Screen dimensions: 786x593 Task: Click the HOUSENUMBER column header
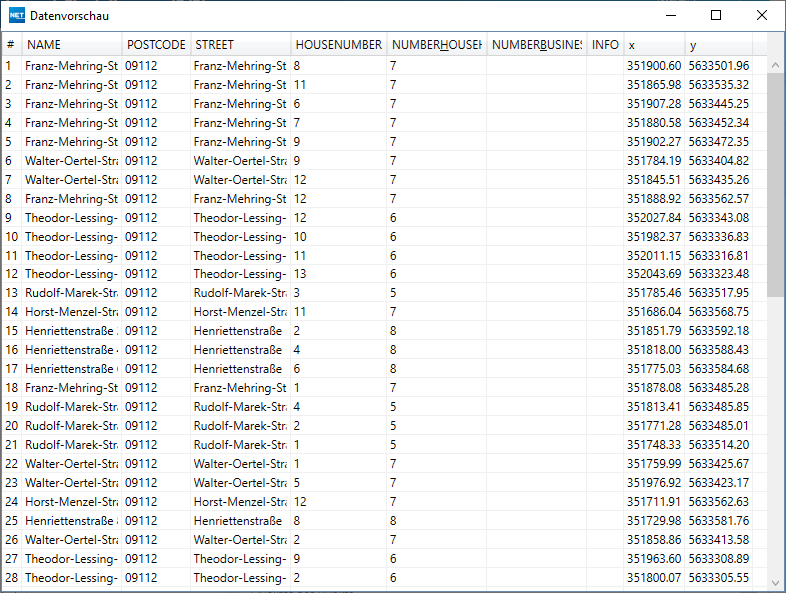pyautogui.click(x=338, y=45)
